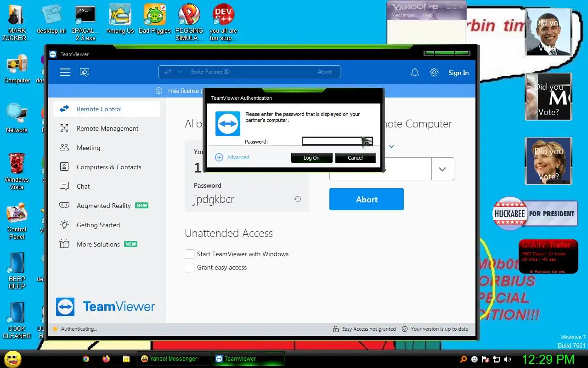588x368 pixels.
Task: Click the TeamViewer taskbar button
Action: (248, 359)
